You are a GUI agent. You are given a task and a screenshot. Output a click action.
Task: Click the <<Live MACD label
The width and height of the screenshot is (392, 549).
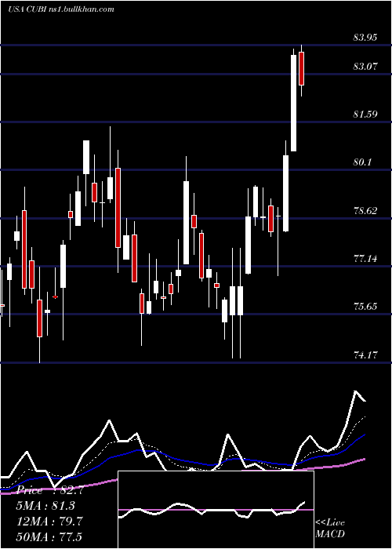[330, 528]
